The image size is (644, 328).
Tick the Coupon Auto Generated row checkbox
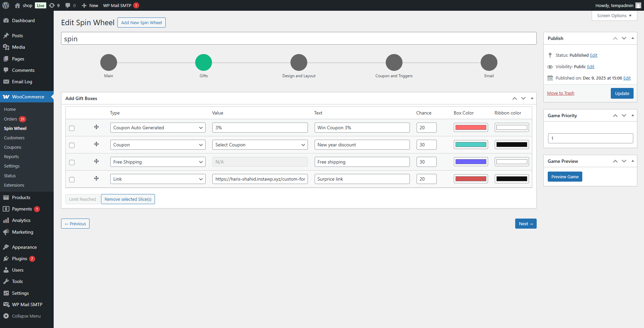point(72,128)
